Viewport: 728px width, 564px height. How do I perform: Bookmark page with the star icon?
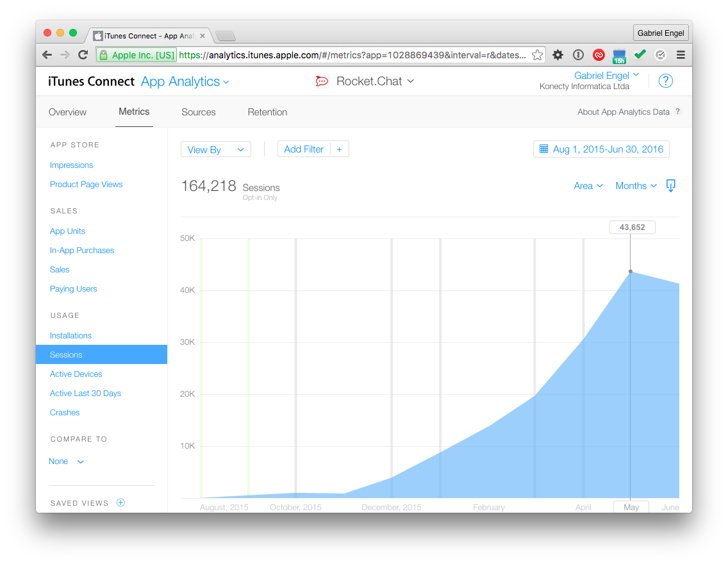click(x=537, y=54)
